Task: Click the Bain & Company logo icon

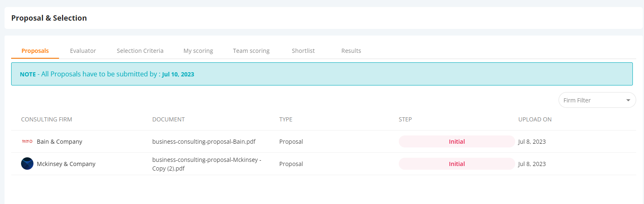Action: point(27,142)
